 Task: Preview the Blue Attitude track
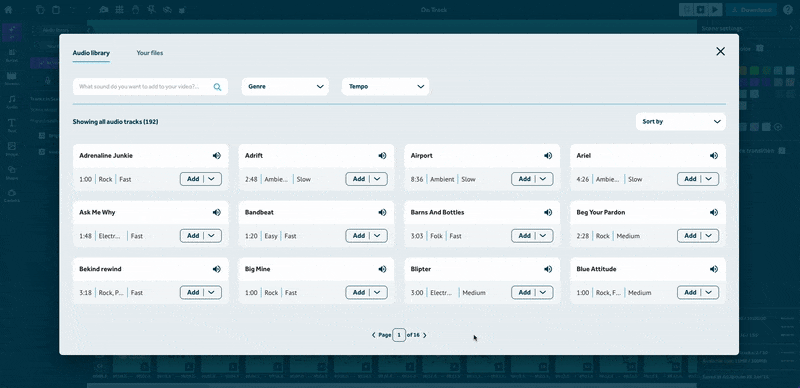pos(714,269)
